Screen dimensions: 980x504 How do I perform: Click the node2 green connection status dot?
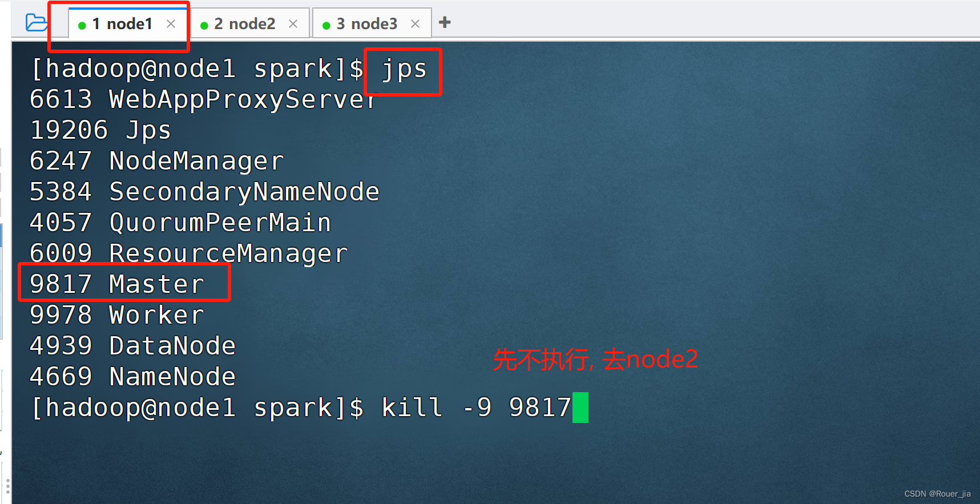coord(204,25)
